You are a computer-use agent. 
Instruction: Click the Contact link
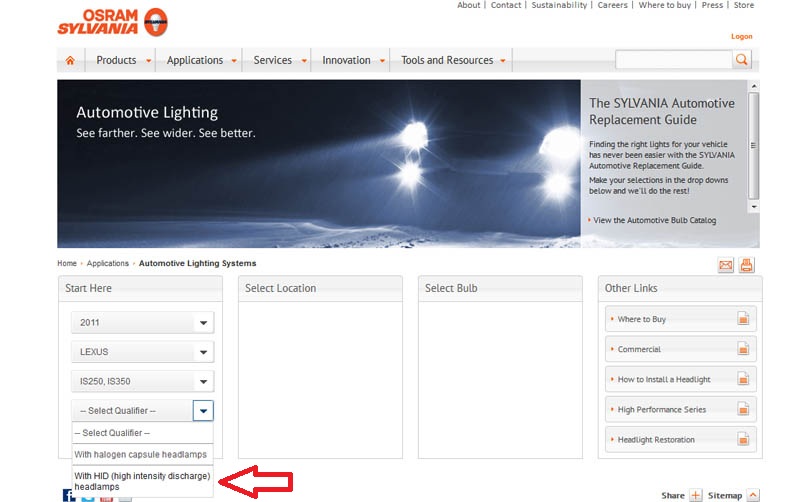(506, 5)
